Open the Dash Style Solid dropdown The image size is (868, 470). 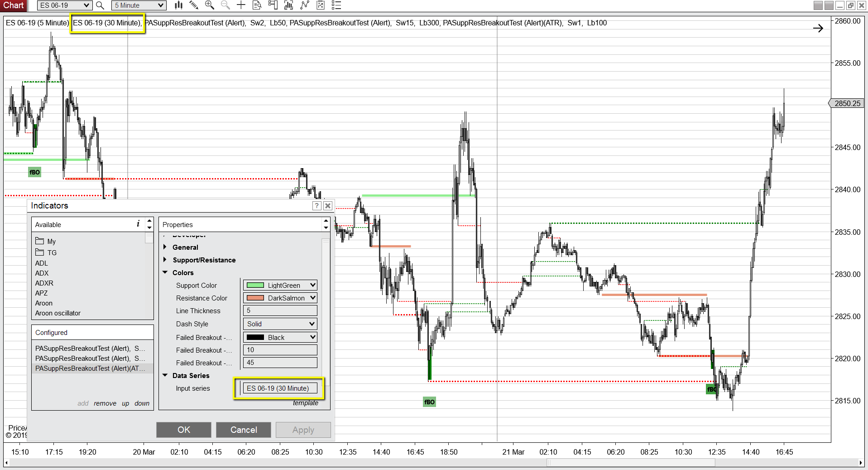(x=280, y=324)
